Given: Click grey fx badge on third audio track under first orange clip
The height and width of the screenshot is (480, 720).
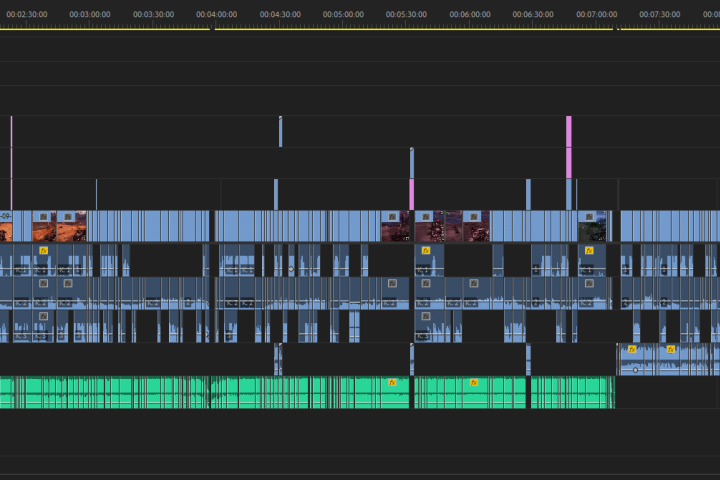Looking at the screenshot, I should [44, 316].
